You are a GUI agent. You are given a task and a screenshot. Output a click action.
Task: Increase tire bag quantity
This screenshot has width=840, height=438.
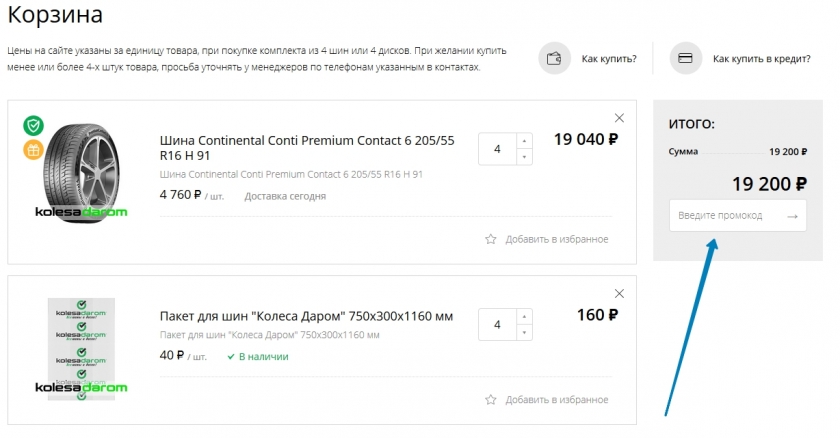[525, 317]
